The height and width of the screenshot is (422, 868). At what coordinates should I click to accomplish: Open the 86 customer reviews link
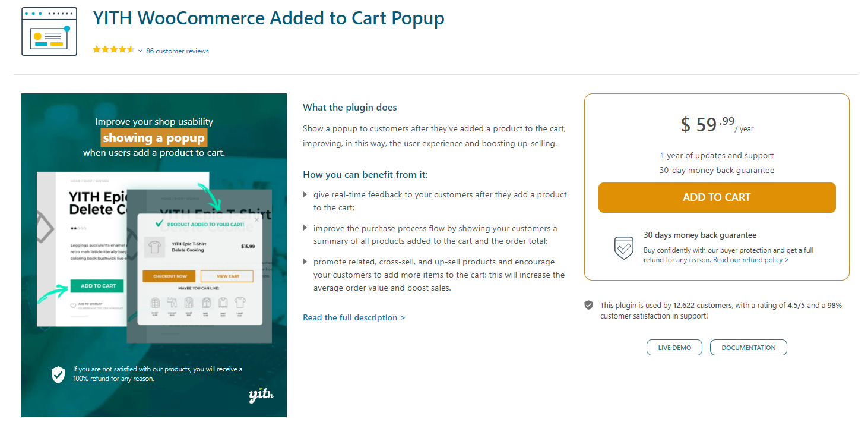[x=177, y=51]
